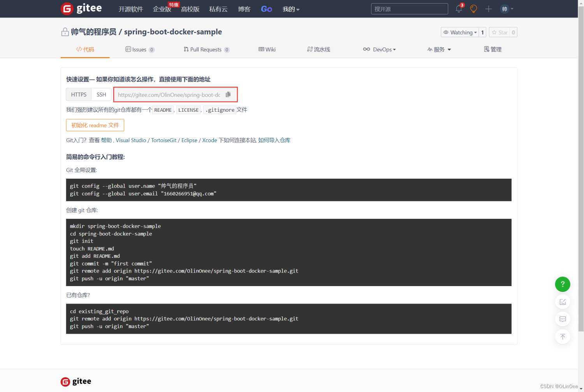
Task: Click the private repository lock icon
Action: click(x=65, y=32)
